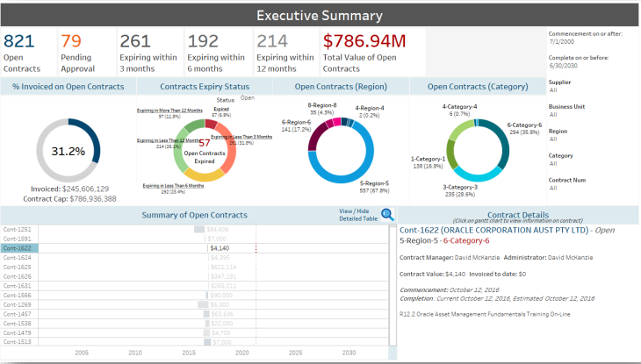Click the Contract Cap: $786,936,388 text
The width and height of the screenshot is (641, 364).
tap(69, 199)
